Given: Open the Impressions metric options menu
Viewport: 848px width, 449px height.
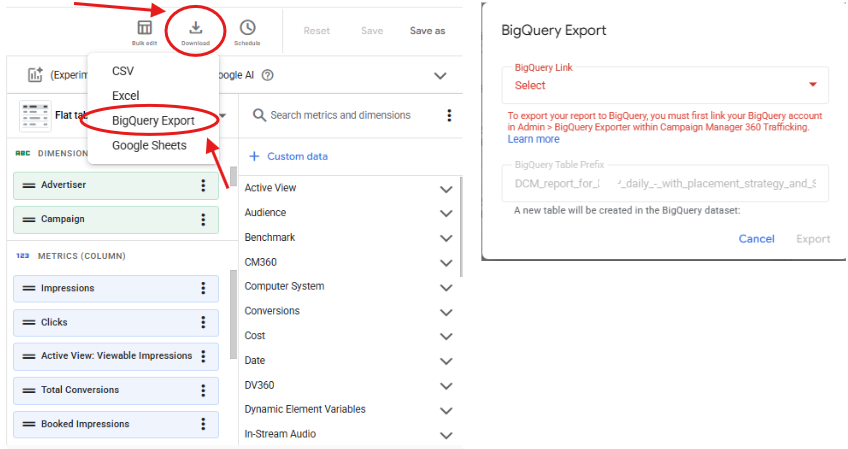Looking at the screenshot, I should coord(203,288).
